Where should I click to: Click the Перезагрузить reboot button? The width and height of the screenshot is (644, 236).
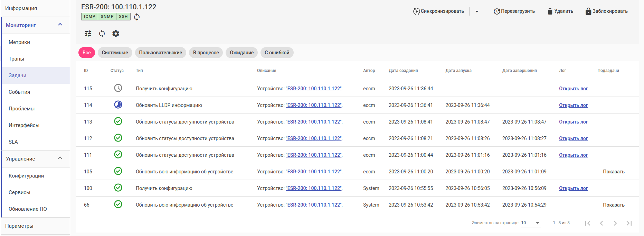tap(514, 11)
